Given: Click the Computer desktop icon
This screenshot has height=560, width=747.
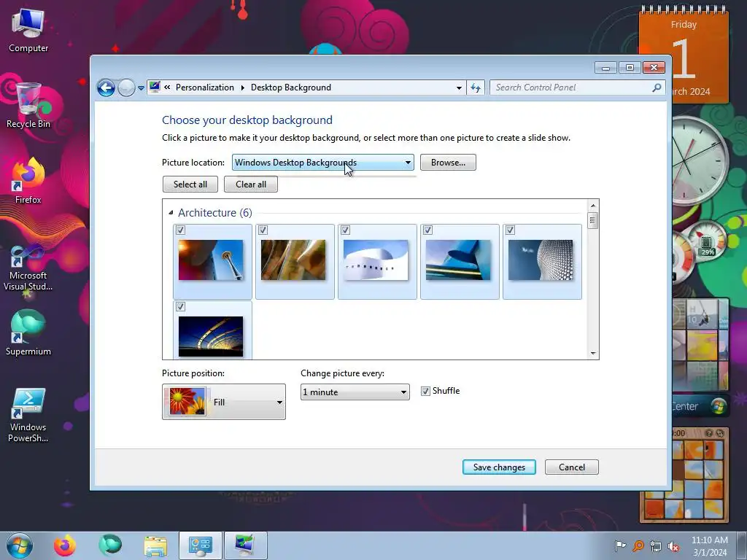Looking at the screenshot, I should (x=28, y=31).
